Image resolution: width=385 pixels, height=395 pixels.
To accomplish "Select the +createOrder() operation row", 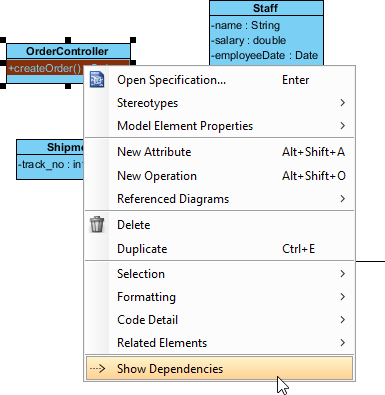I will pyautogui.click(x=45, y=68).
